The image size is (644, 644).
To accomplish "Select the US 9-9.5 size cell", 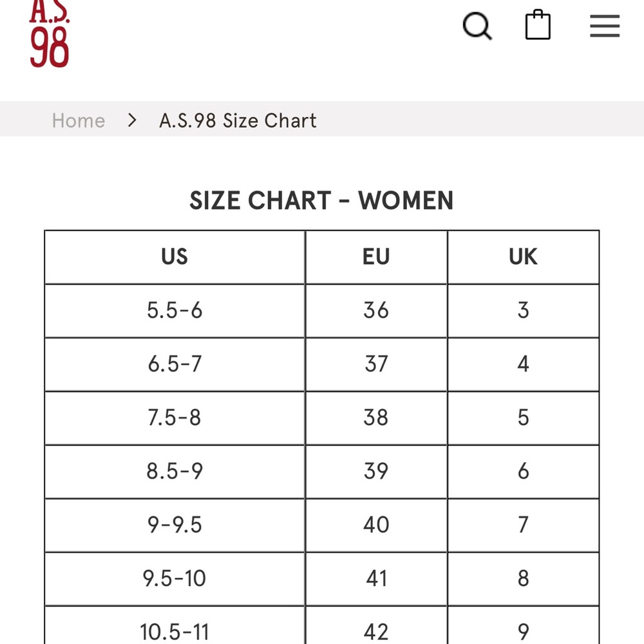I will point(175,524).
